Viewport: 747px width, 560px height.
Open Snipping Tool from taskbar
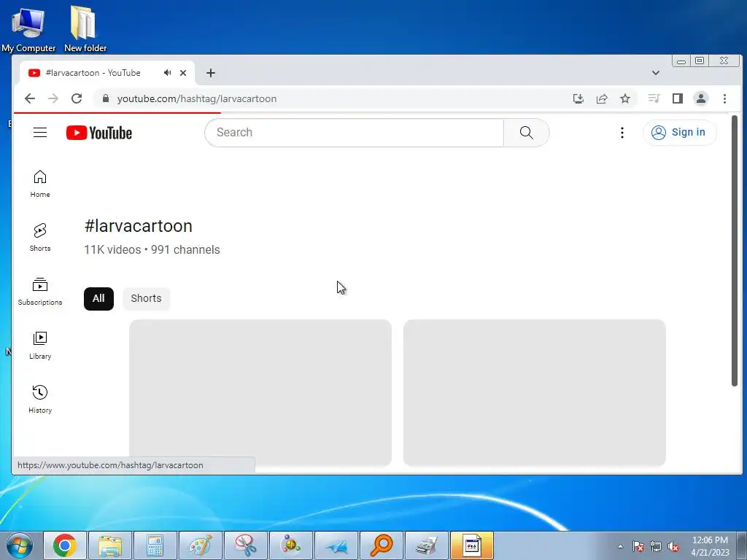(x=246, y=545)
